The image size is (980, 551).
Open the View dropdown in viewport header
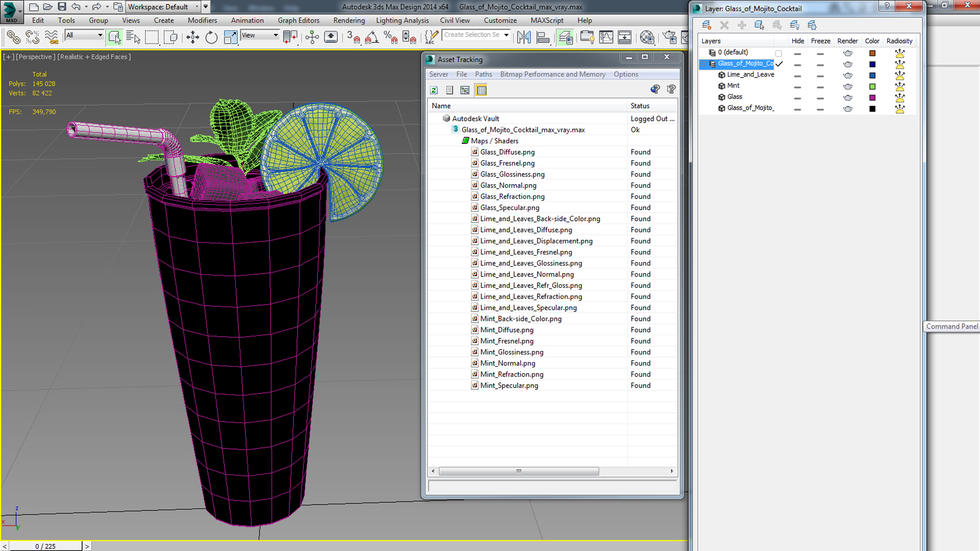click(259, 35)
